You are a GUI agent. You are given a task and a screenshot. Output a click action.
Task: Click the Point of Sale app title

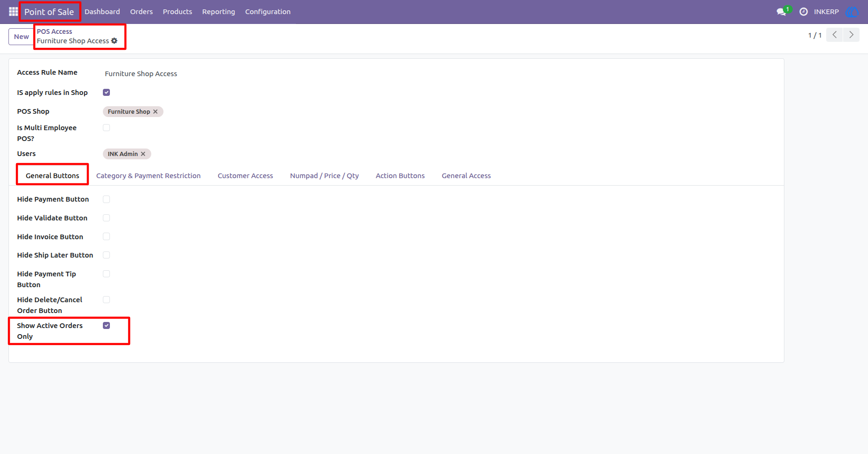point(49,12)
